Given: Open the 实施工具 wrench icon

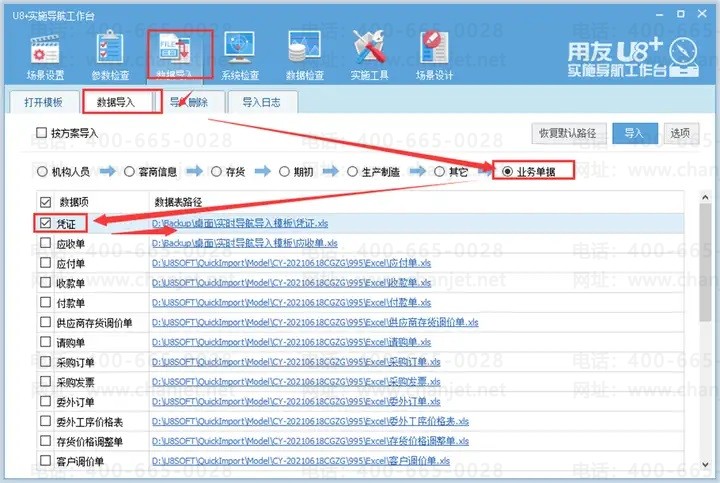Looking at the screenshot, I should click(369, 48).
